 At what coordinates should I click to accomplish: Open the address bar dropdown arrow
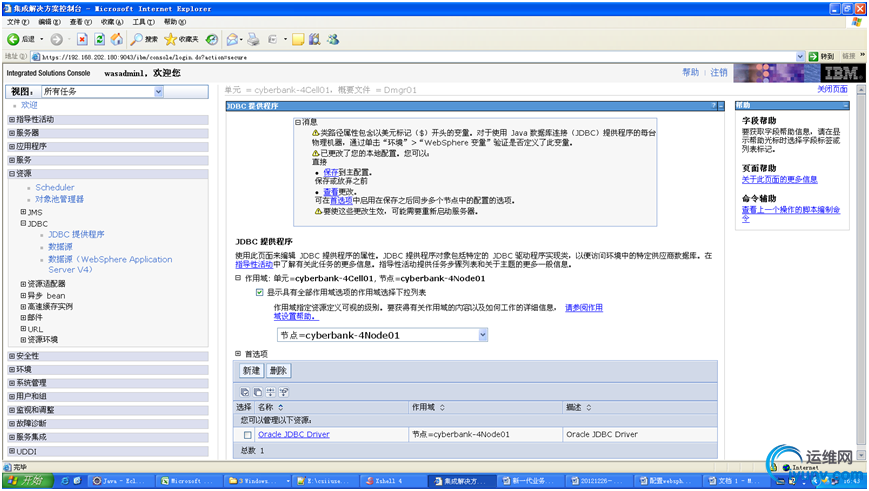[800, 57]
